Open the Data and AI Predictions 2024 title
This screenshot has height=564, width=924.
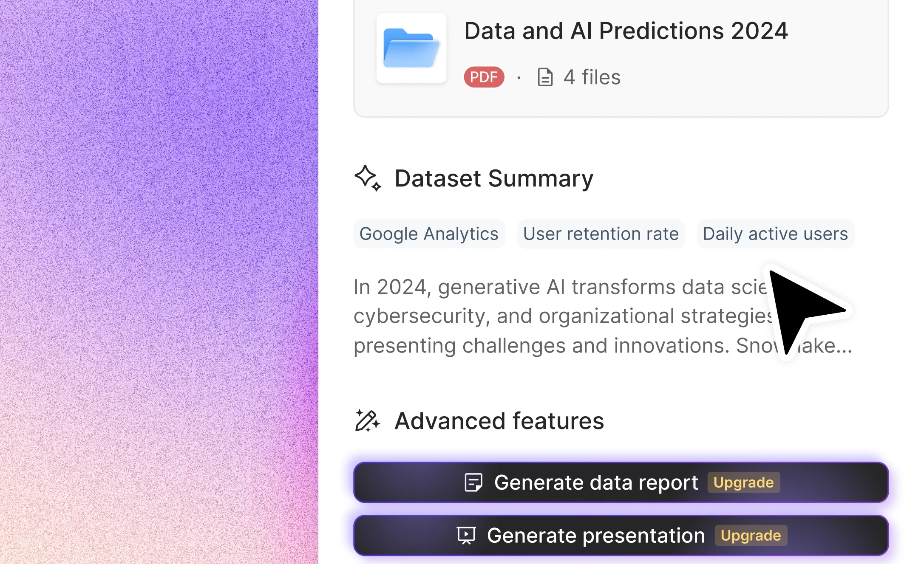point(626,31)
